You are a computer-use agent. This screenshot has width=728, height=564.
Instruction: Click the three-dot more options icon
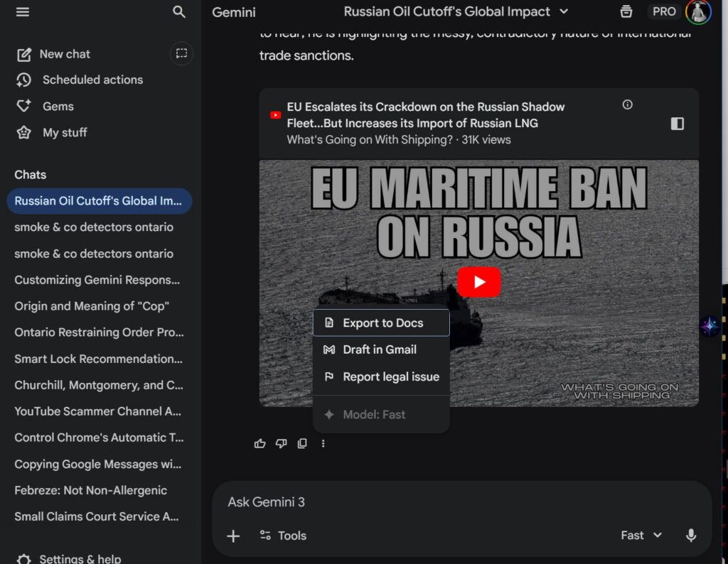tap(323, 443)
